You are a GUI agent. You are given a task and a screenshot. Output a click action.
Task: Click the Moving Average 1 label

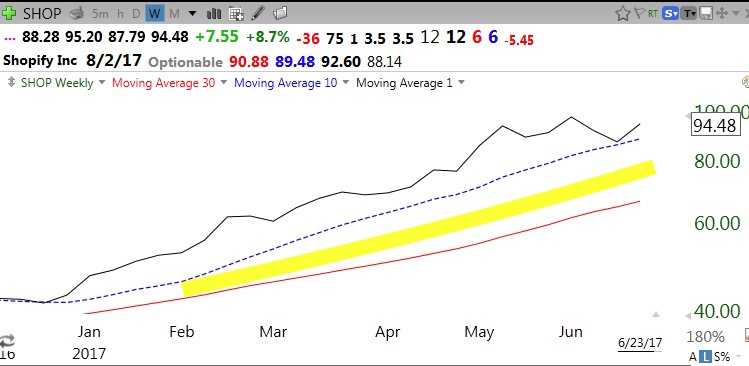pyautogui.click(x=404, y=83)
